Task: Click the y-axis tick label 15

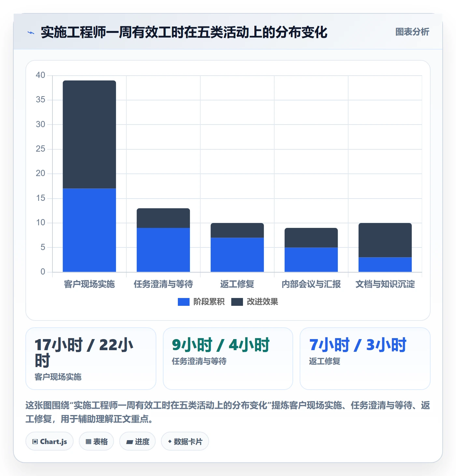Action: [x=40, y=198]
